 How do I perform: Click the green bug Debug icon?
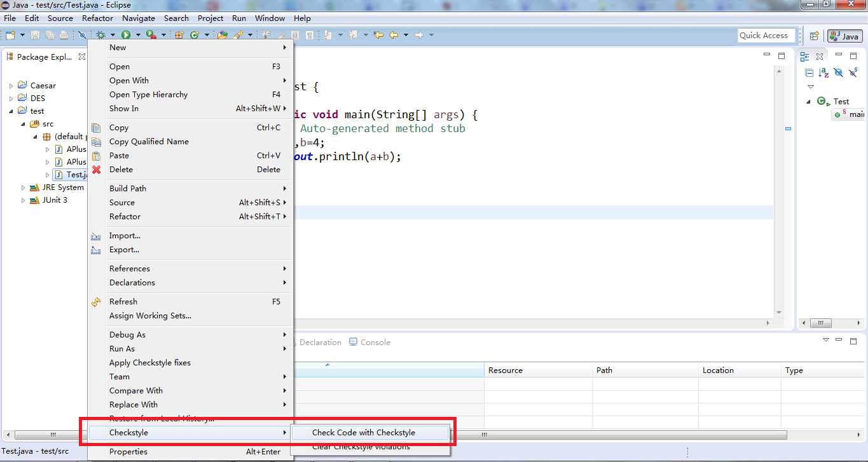100,35
